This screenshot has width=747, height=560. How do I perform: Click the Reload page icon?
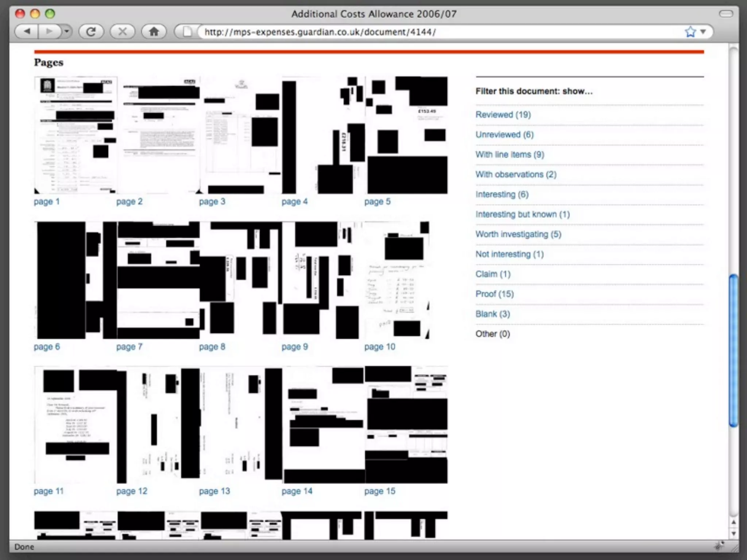click(x=91, y=32)
